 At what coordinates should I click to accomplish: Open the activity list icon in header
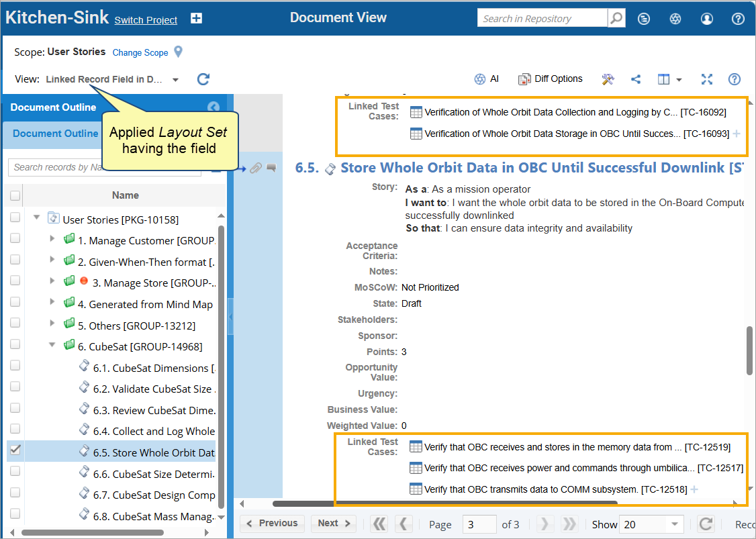pos(643,19)
